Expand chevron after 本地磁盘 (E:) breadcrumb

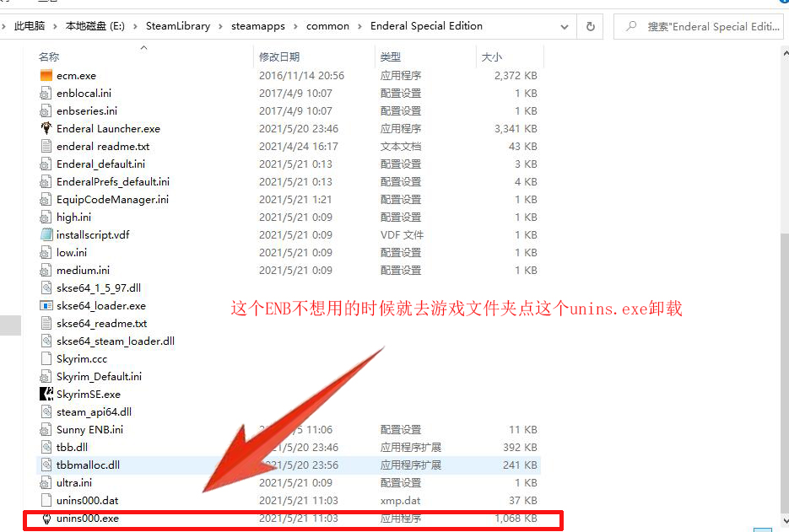135,26
